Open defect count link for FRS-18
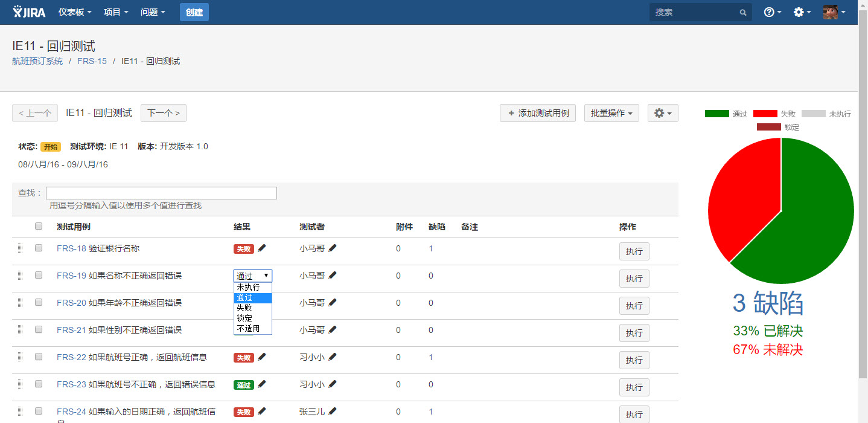Screen dimensions: 868x423 [431, 248]
